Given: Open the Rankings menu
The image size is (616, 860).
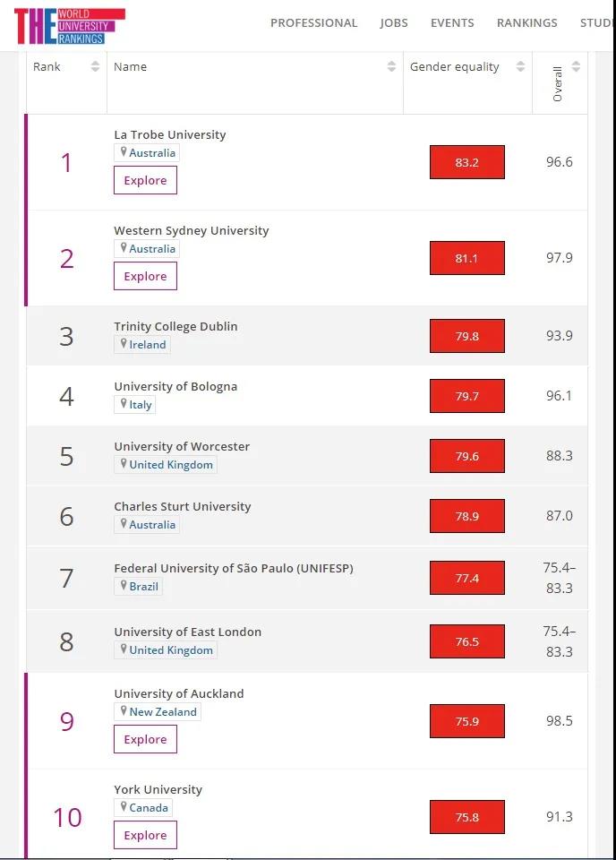Looking at the screenshot, I should point(526,23).
